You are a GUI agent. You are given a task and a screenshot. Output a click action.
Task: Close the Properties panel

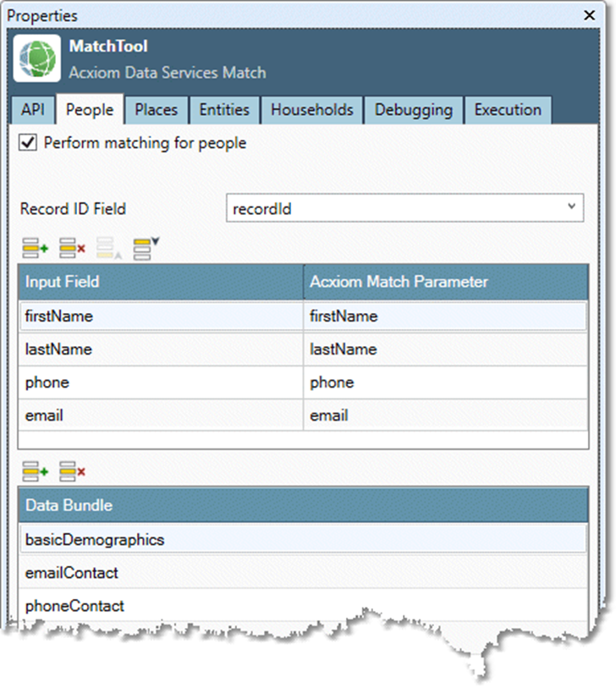[x=589, y=15]
